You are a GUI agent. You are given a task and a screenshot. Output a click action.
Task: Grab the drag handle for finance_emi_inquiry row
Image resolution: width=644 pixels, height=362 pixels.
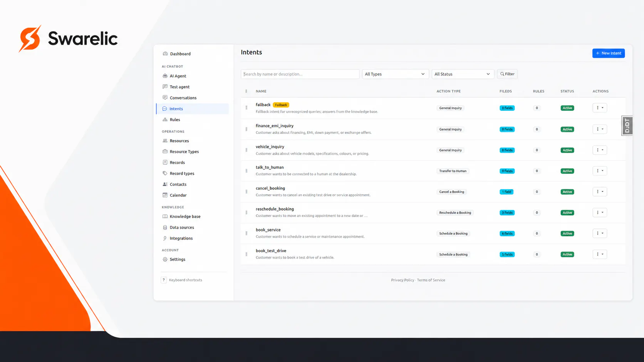[x=247, y=129]
